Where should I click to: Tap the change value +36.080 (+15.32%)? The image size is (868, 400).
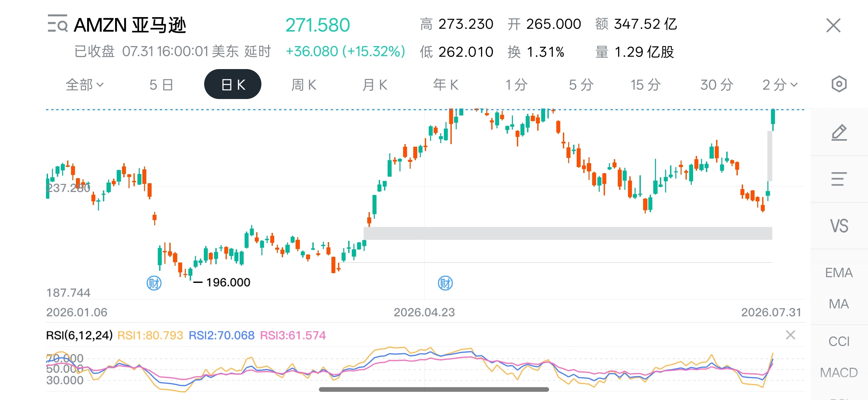pyautogui.click(x=345, y=52)
